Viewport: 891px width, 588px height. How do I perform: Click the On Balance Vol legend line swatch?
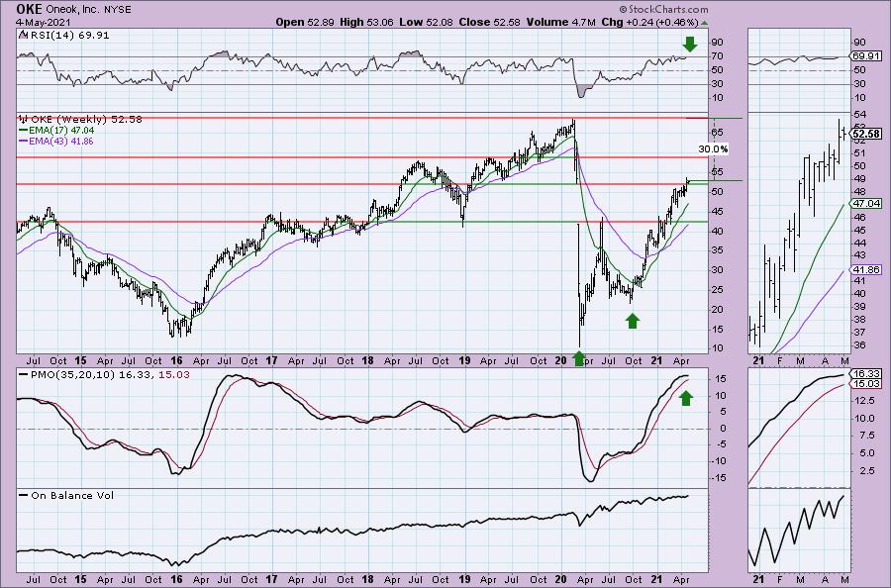[24, 495]
